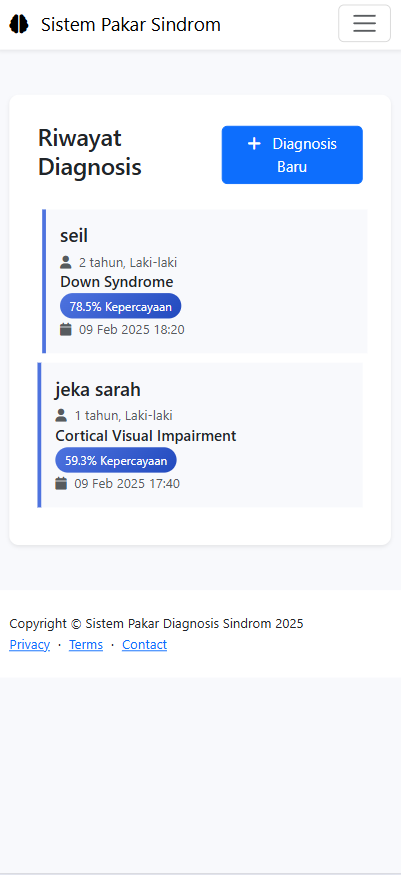
Task: Click the 59.3% Kepercayaan badge
Action: coord(116,461)
